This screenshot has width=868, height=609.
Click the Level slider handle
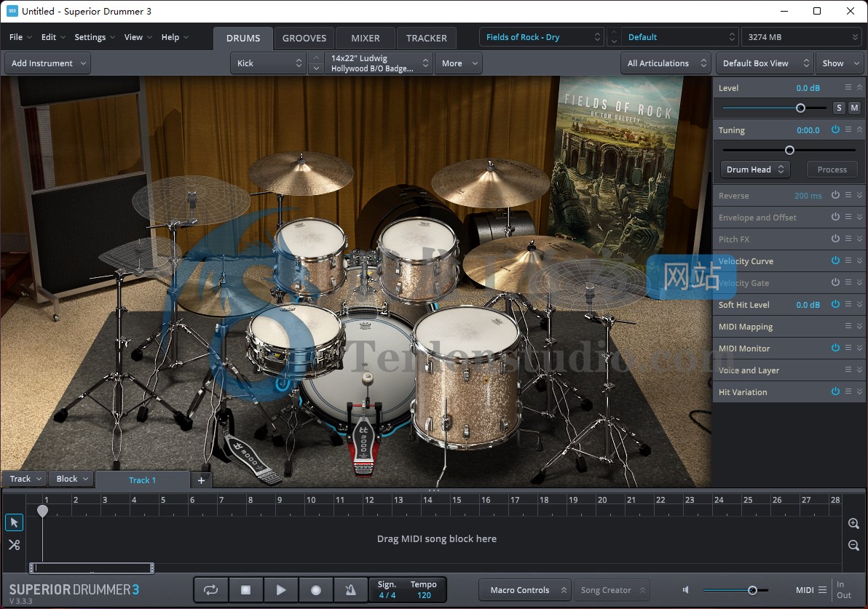pos(800,108)
